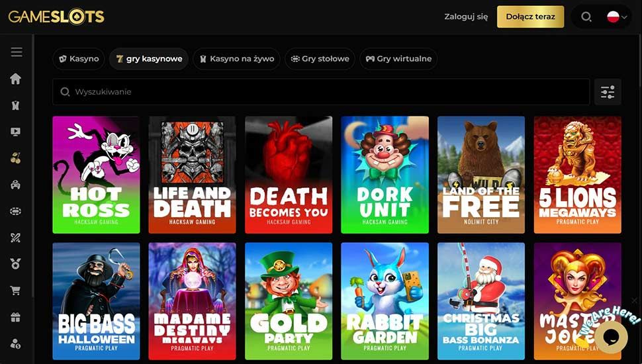Open the hamburger menu in sidebar
This screenshot has width=642, height=364.
(17, 52)
